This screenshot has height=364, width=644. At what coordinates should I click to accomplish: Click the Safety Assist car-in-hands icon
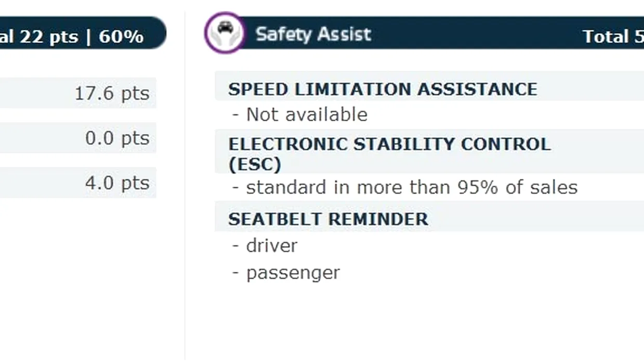[x=224, y=32]
